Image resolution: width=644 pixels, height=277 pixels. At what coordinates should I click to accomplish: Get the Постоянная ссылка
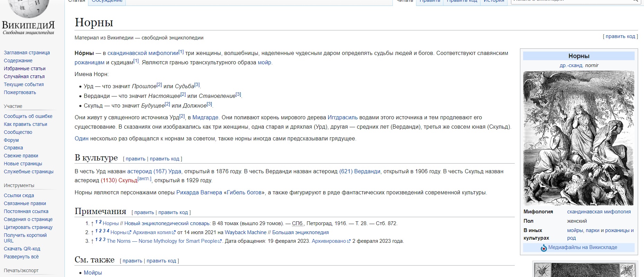click(x=26, y=211)
